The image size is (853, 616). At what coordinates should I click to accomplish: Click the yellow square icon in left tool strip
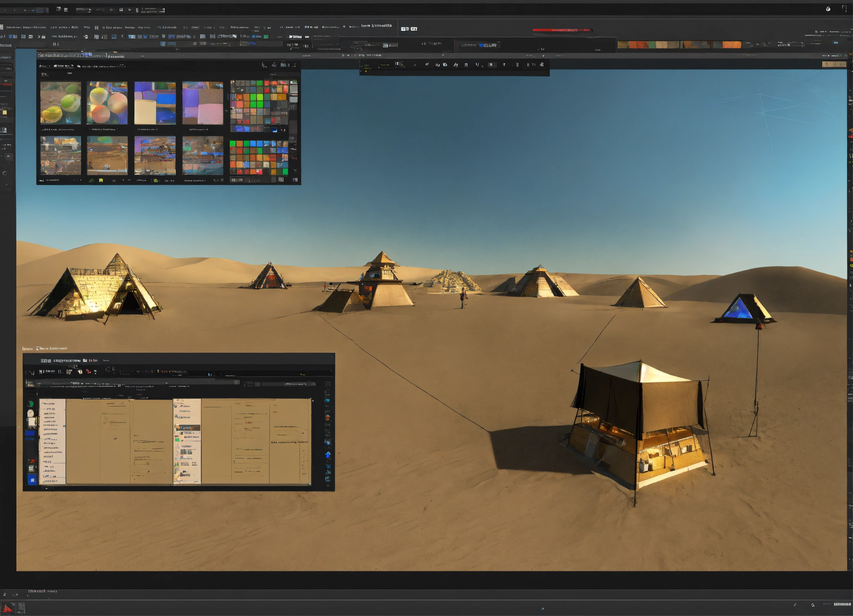click(4, 113)
